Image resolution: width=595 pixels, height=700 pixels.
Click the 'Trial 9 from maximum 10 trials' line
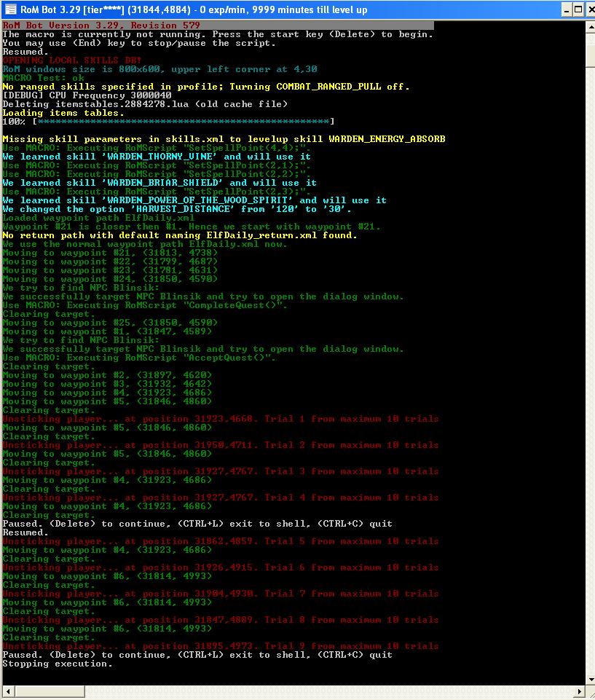[x=221, y=646]
